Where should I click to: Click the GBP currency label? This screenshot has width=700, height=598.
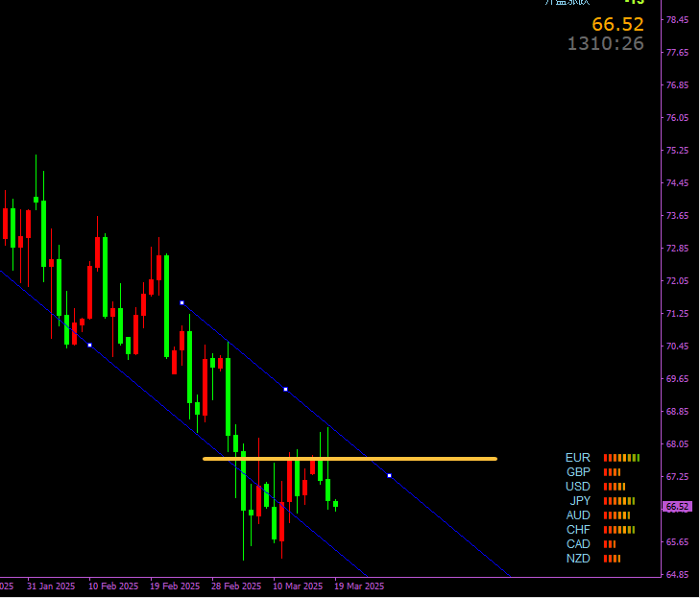(578, 472)
